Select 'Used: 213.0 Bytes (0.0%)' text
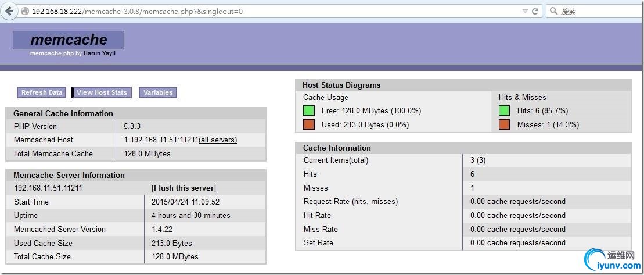Screen dimensions: 644x275 point(365,124)
